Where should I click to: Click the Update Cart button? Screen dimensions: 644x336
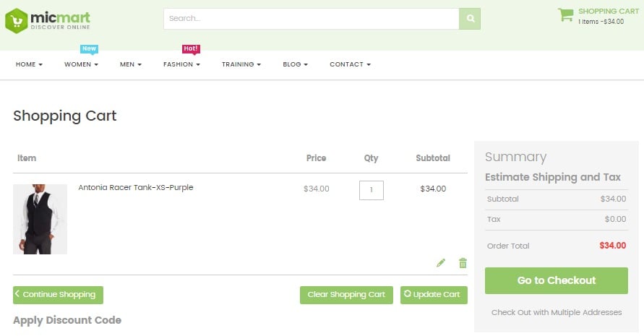click(x=434, y=295)
